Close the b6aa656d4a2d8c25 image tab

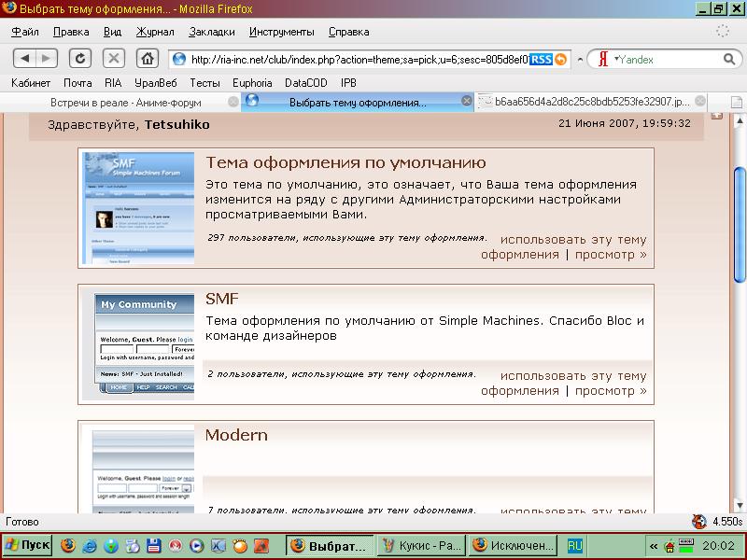pyautogui.click(x=700, y=101)
